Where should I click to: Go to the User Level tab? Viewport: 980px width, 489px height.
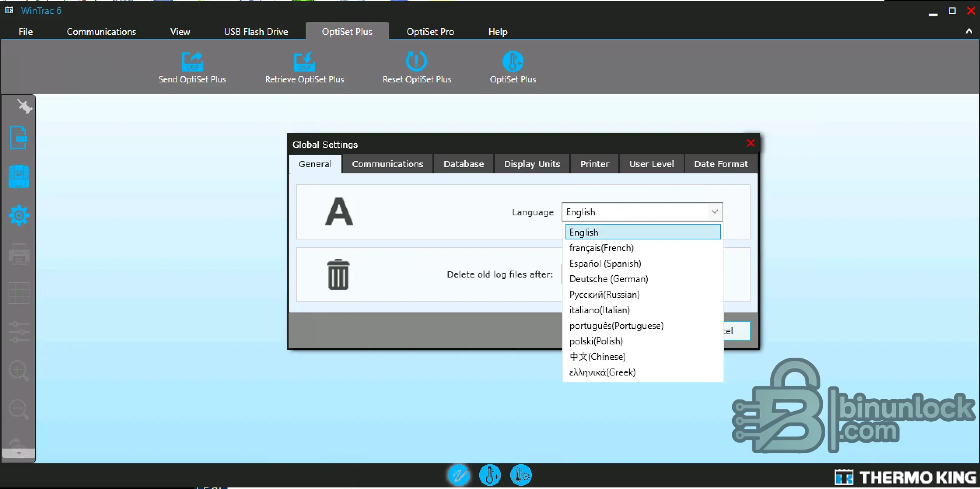pyautogui.click(x=651, y=164)
